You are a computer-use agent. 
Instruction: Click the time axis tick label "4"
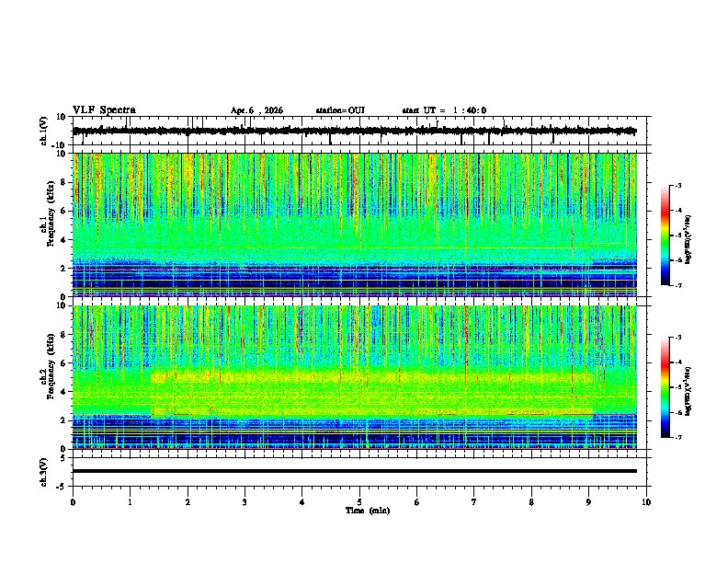point(302,502)
